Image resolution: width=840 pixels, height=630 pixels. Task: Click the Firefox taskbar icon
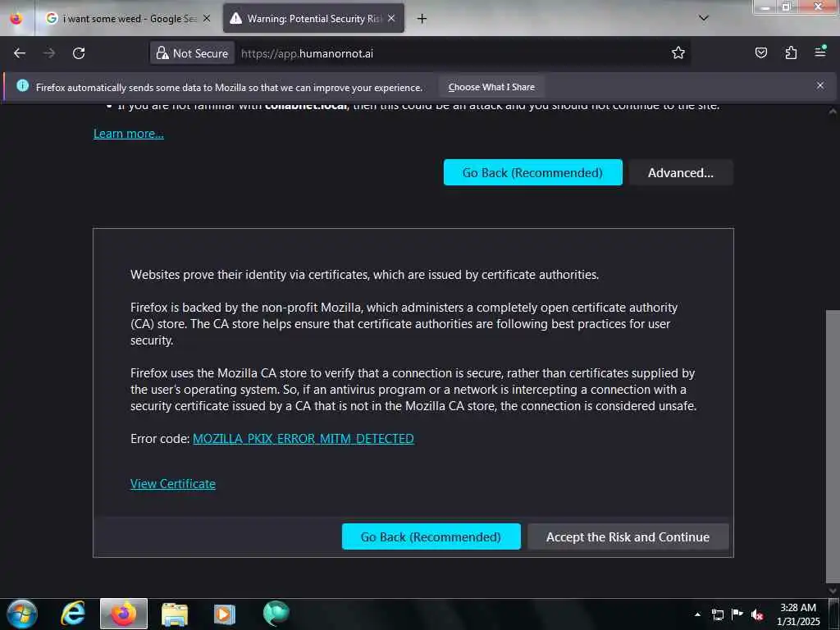pyautogui.click(x=124, y=614)
